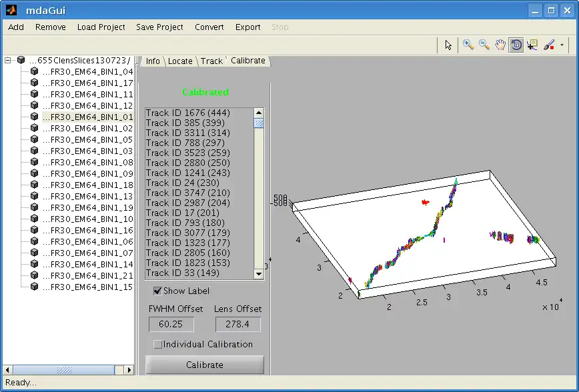Collapse the 655ClensSlices130723 tree node

pyautogui.click(x=8, y=60)
